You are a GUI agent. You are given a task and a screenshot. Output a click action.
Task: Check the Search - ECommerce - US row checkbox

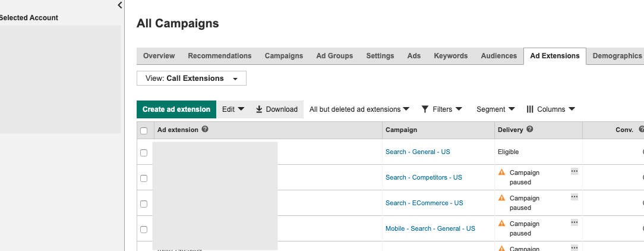(144, 203)
